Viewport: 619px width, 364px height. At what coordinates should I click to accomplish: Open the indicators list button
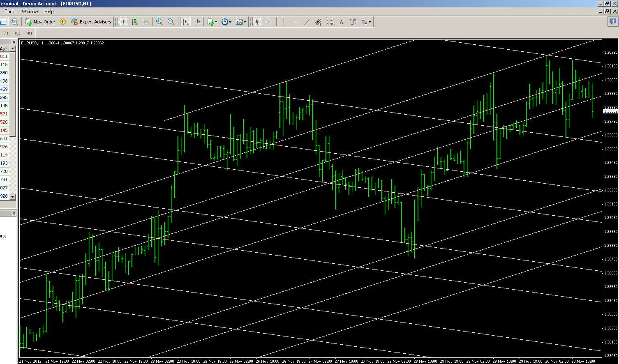point(211,22)
